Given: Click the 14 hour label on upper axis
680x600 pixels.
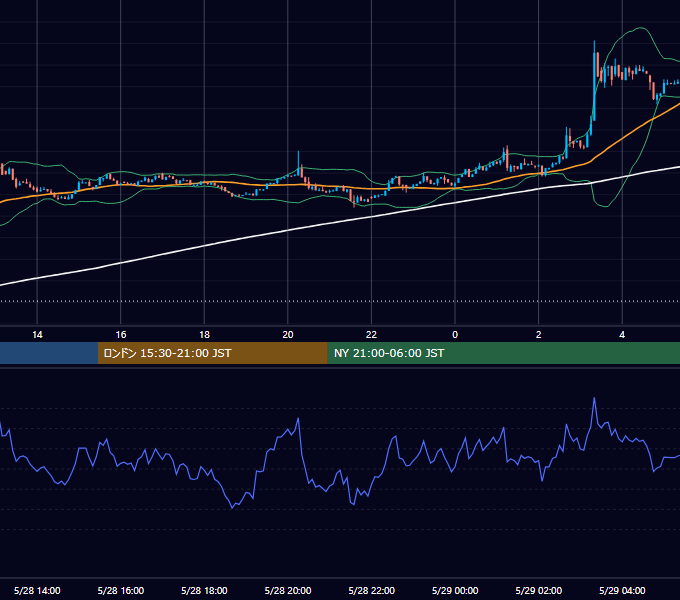Looking at the screenshot, I should pyautogui.click(x=37, y=335).
